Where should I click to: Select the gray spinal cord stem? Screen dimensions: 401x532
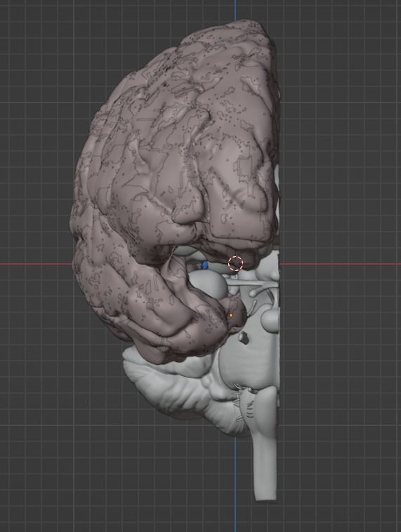pos(265,468)
